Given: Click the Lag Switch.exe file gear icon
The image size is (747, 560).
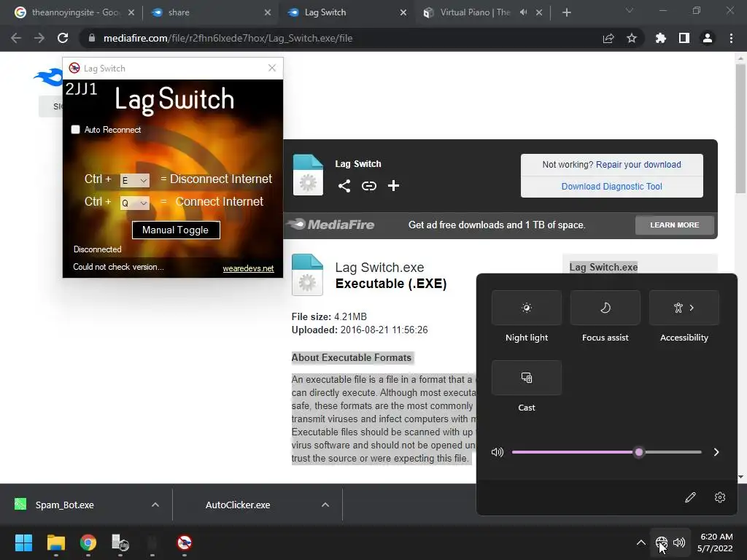Looking at the screenshot, I should tap(307, 275).
